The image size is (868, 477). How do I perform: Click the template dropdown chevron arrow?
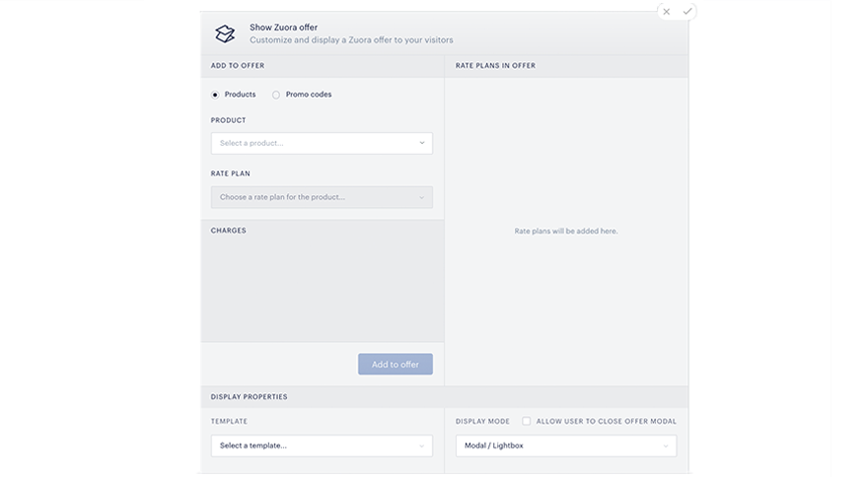coord(421,446)
